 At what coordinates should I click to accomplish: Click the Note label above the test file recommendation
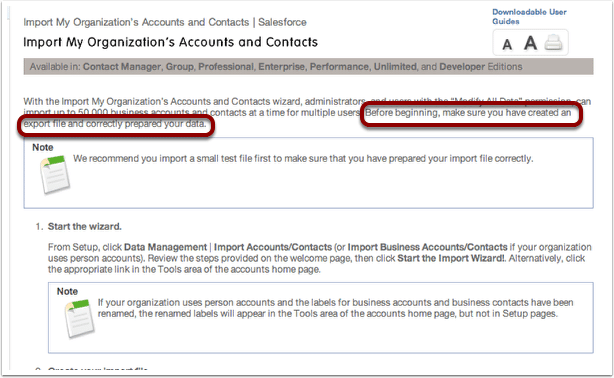click(43, 147)
